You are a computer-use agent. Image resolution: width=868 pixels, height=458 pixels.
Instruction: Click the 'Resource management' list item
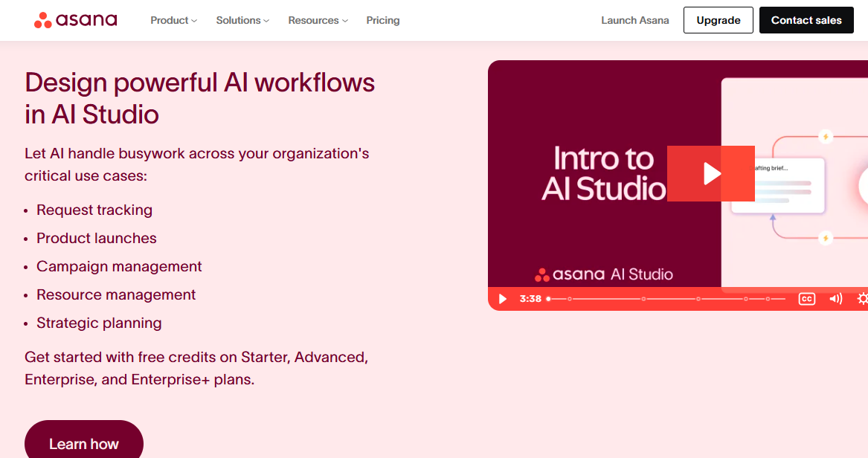tap(116, 295)
